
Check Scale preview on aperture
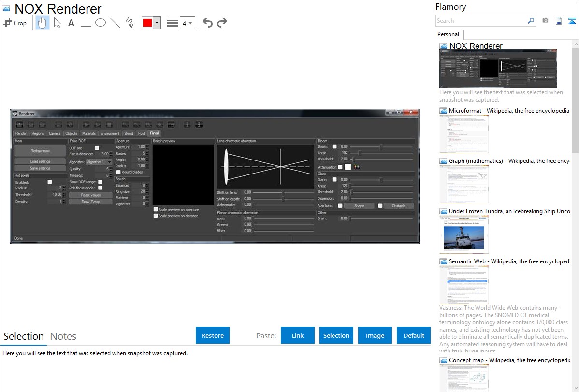[x=156, y=210]
